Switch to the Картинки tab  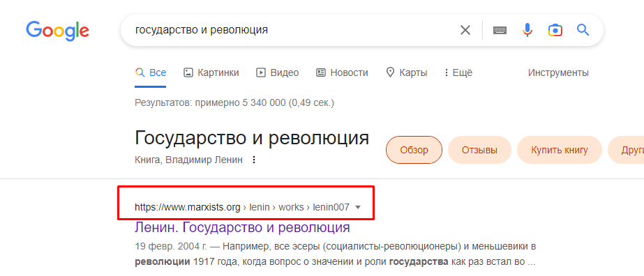pyautogui.click(x=211, y=73)
